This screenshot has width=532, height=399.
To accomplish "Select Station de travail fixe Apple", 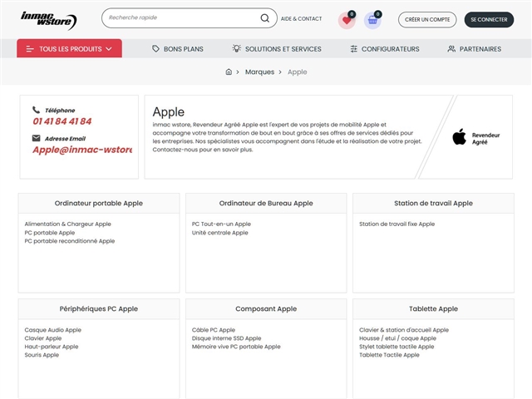I will pyautogui.click(x=397, y=224).
